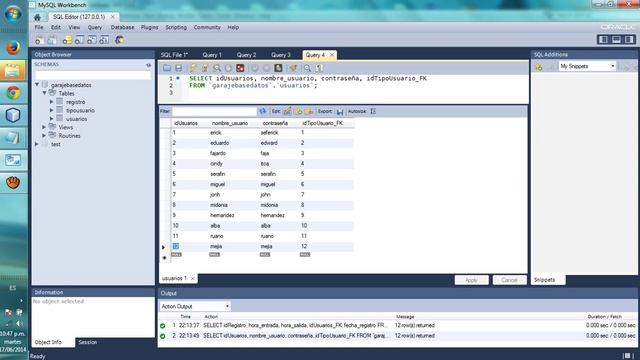Screen dimensions: 640x360
Task: Click the create new routine icon
Action: 104,40
